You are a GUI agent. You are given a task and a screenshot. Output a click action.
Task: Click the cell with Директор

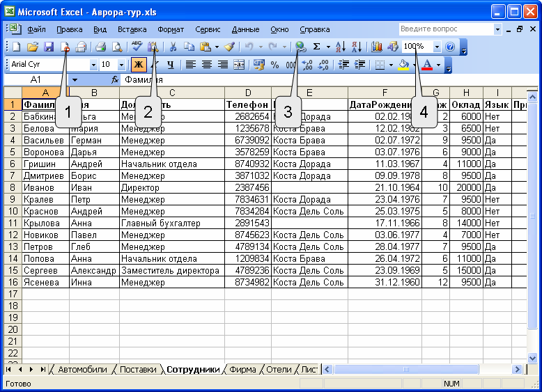[172, 187]
